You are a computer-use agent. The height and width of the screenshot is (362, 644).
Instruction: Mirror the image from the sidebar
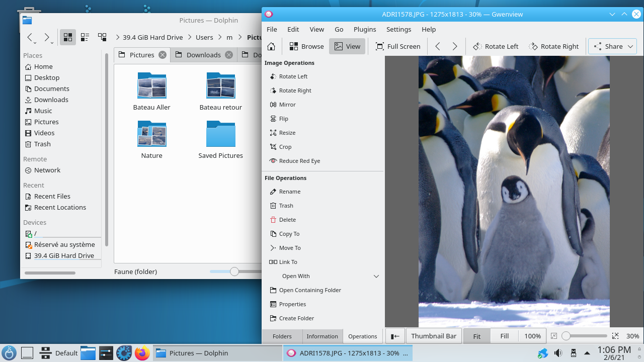click(287, 105)
